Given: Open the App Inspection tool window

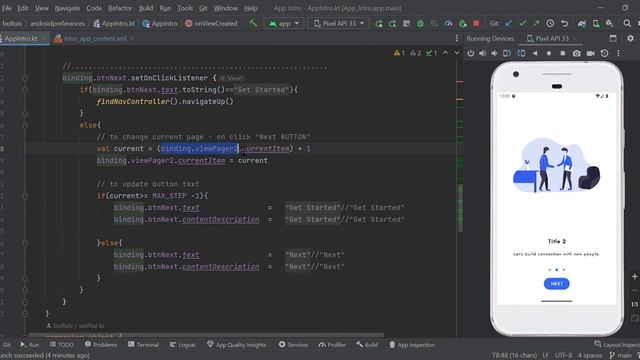Looking at the screenshot, I should tap(411, 345).
